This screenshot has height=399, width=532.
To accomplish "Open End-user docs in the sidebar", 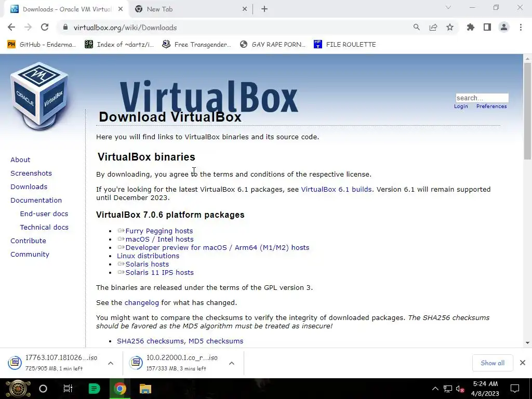I will pyautogui.click(x=44, y=214).
